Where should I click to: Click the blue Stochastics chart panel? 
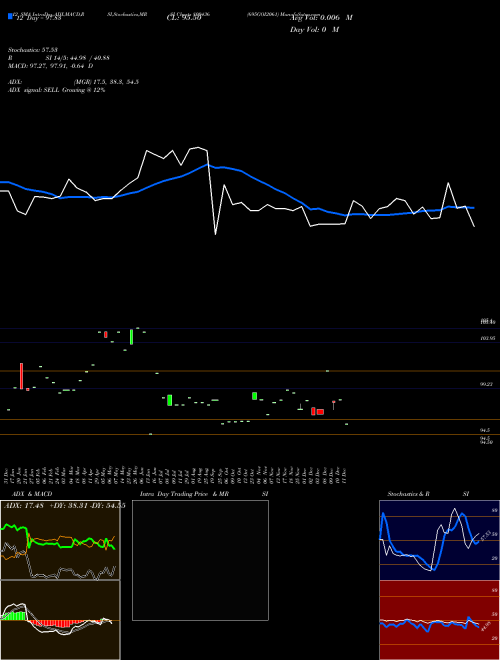tap(439, 540)
